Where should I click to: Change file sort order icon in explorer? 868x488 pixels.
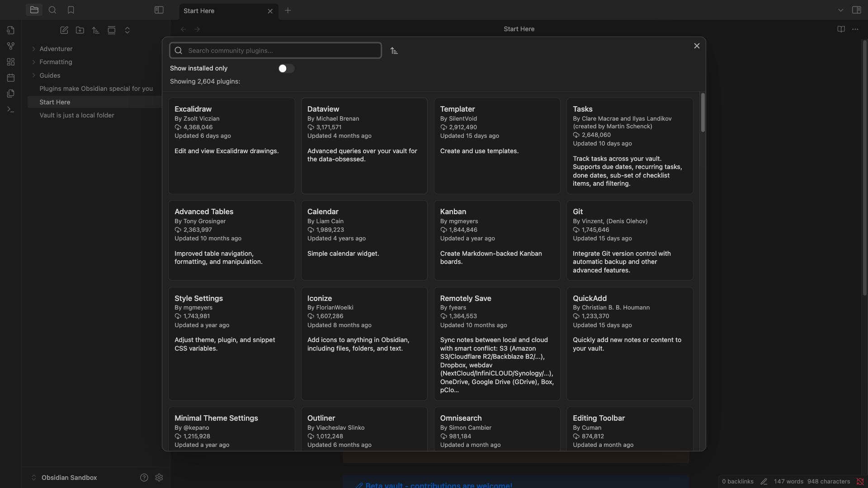point(96,30)
